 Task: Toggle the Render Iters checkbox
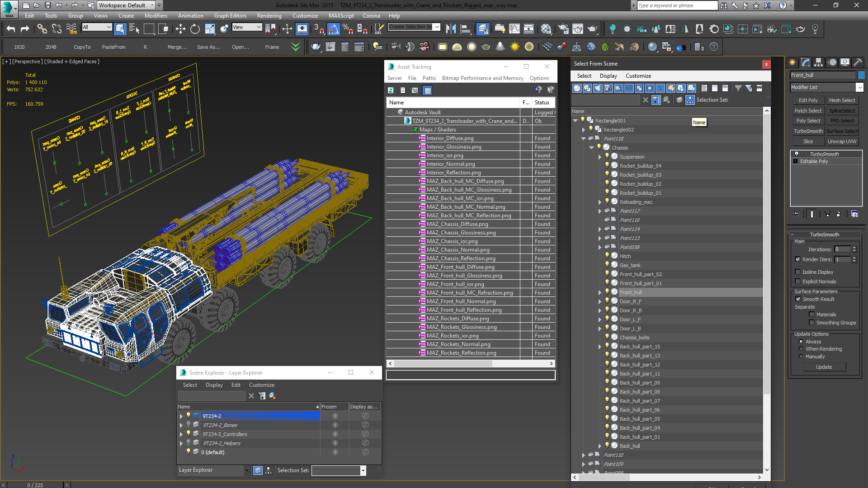[x=798, y=259]
